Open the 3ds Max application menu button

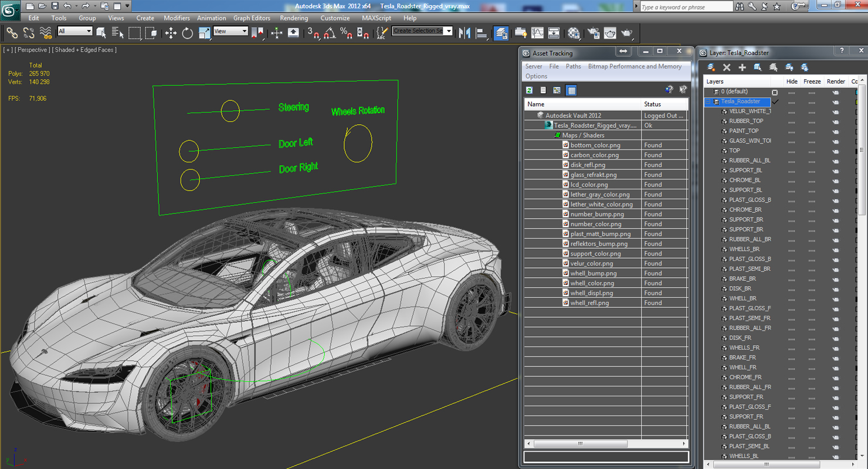[10, 10]
